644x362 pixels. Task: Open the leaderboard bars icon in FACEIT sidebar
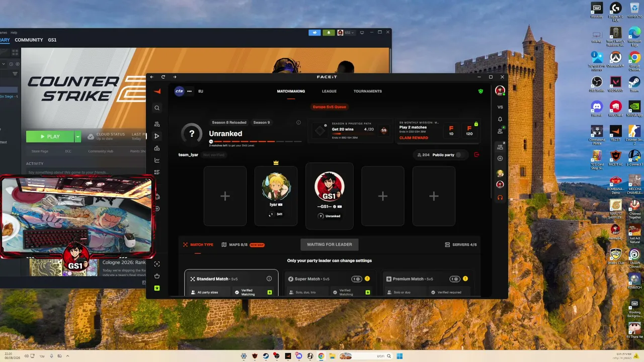157,148
